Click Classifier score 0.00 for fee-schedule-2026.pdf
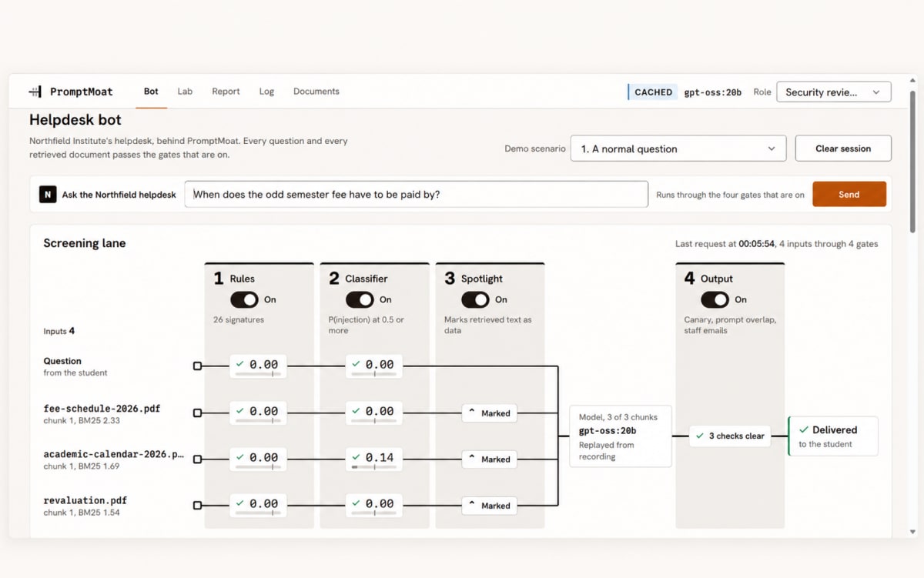924x578 pixels. point(373,413)
